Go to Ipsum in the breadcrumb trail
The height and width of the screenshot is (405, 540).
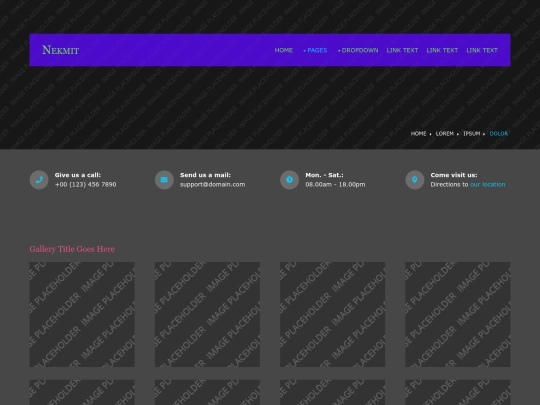point(471,134)
